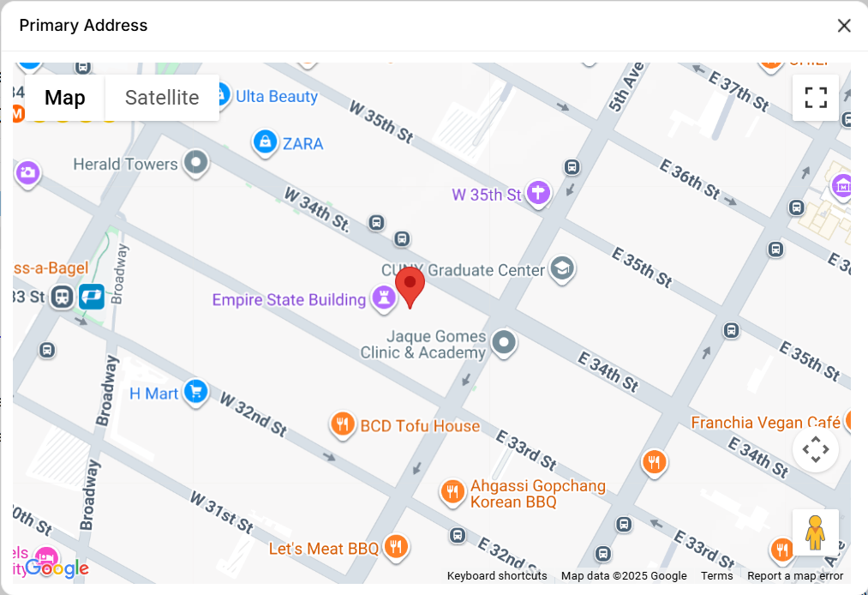Open the Empire State Building landmark icon
868x595 pixels.
[x=383, y=298]
